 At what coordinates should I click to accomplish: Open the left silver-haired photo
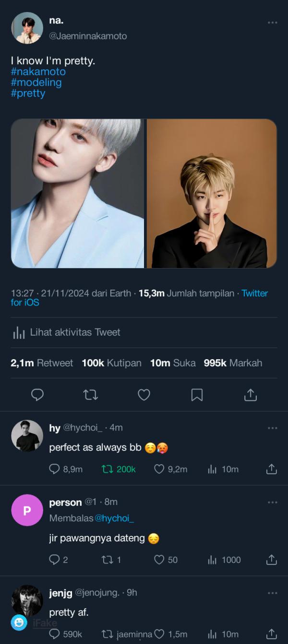tap(77, 193)
